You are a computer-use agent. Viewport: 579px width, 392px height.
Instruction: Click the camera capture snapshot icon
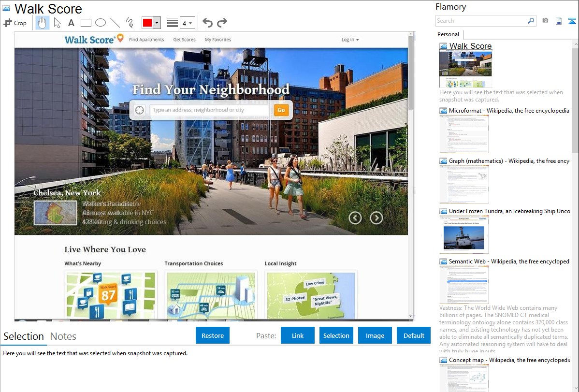[545, 21]
